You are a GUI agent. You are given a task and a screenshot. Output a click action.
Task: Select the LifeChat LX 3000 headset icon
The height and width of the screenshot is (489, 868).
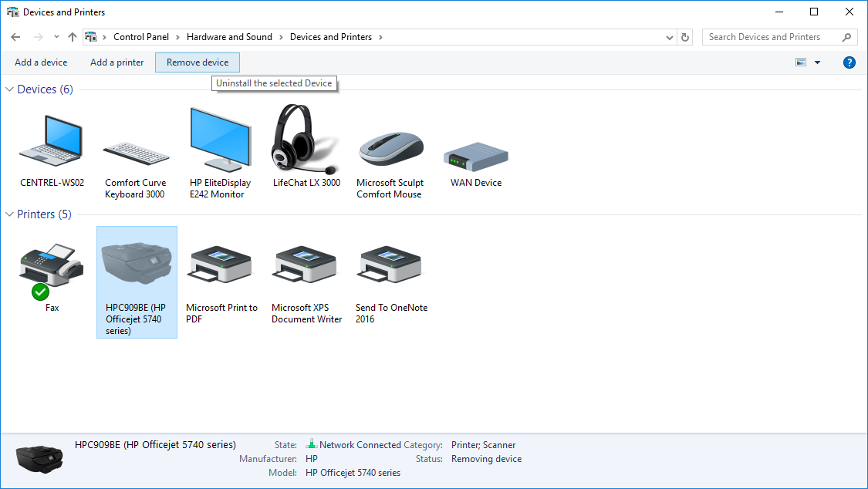[x=305, y=139]
